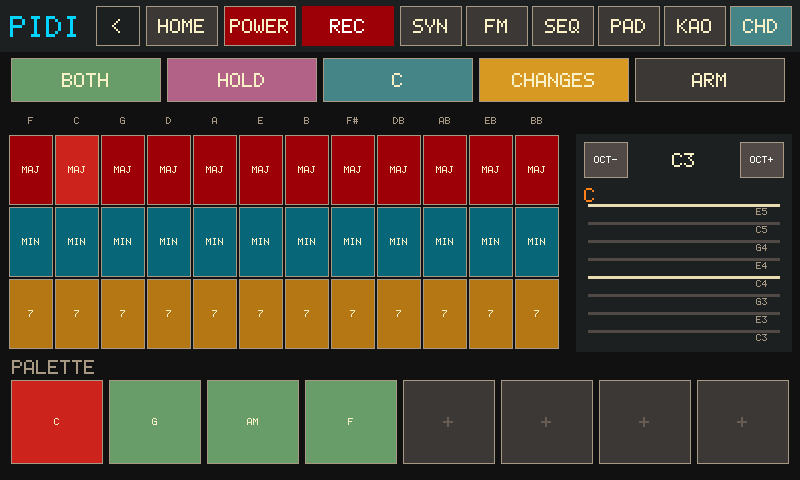The image size is (800, 480).
Task: Play the BB major chord pad
Action: tap(537, 170)
